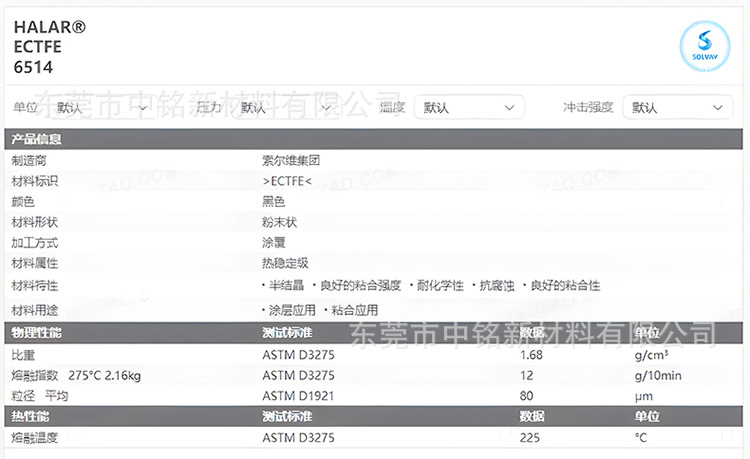Click the 粒径 平均 row label
This screenshot has height=459, width=750.
coord(40,396)
